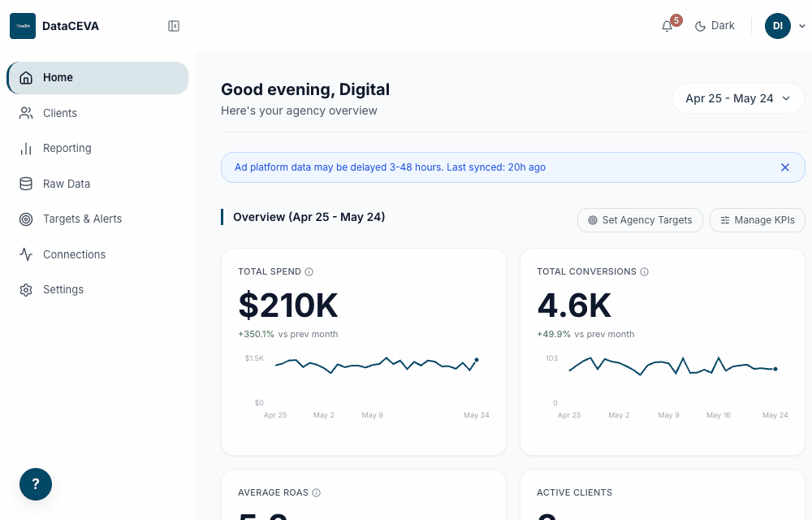Click the Good evening, Digital heading

(305, 89)
